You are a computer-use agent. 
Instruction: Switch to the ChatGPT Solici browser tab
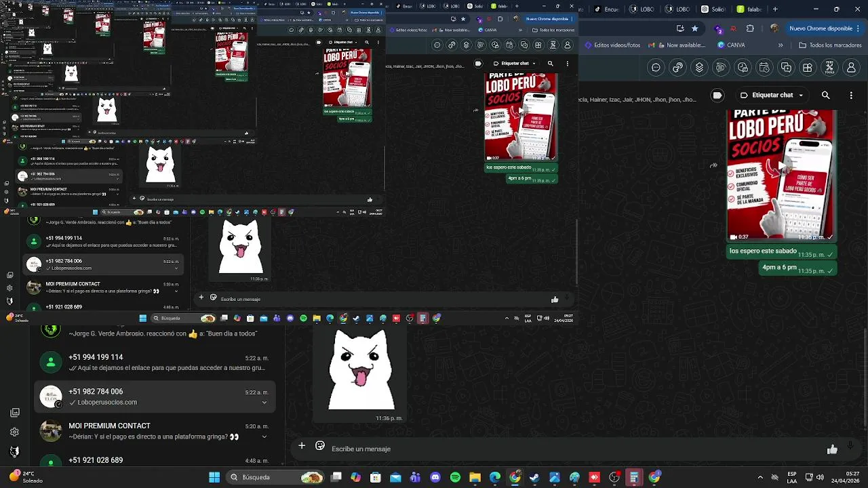[x=715, y=9]
